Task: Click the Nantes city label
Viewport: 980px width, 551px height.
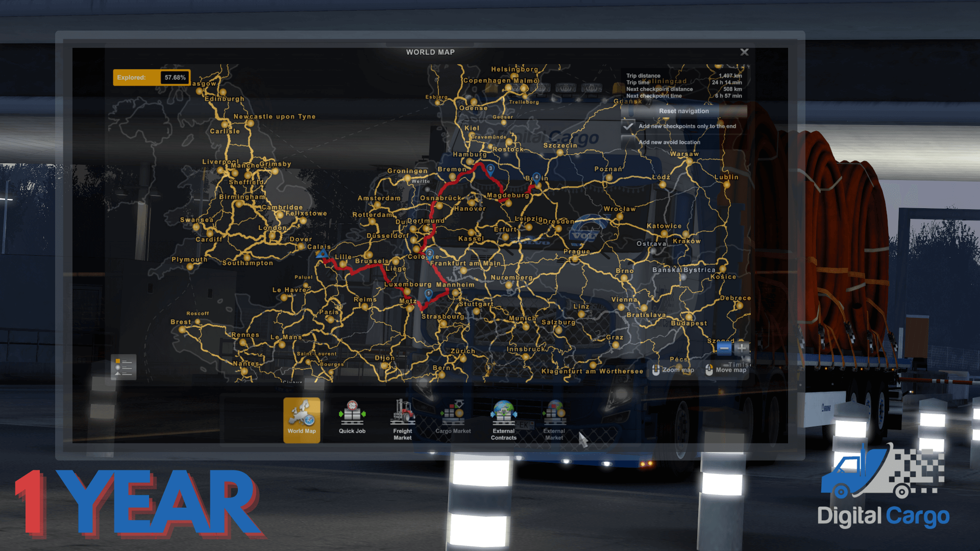Action: click(246, 364)
